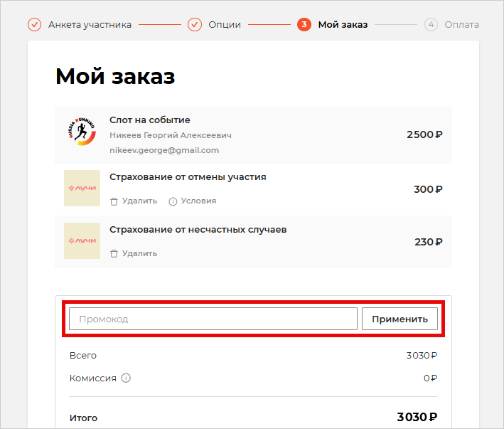Image resolution: width=504 pixels, height=429 pixels.
Task: Click the Итого total 3030 ₽
Action: point(417,417)
